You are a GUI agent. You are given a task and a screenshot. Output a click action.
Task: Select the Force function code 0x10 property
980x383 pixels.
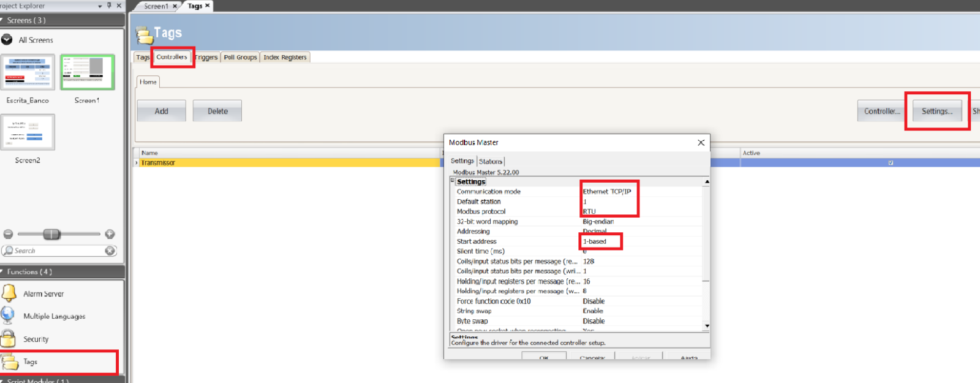(x=494, y=301)
